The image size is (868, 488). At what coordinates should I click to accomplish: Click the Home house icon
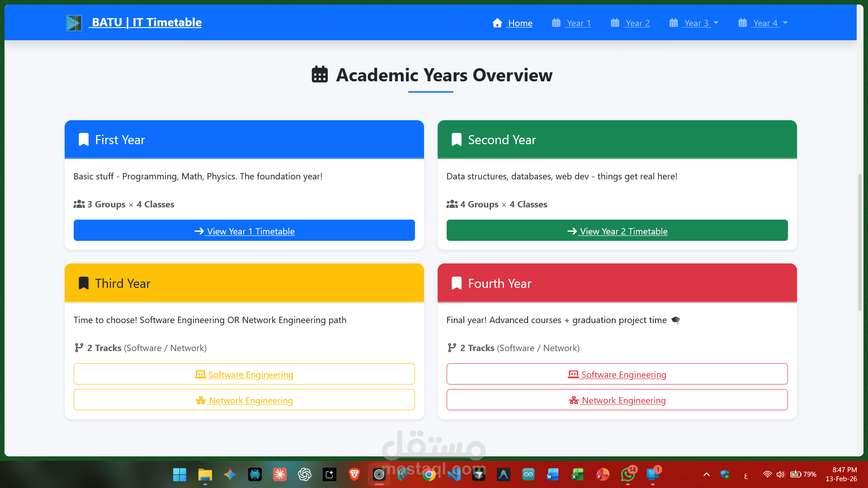[497, 23]
